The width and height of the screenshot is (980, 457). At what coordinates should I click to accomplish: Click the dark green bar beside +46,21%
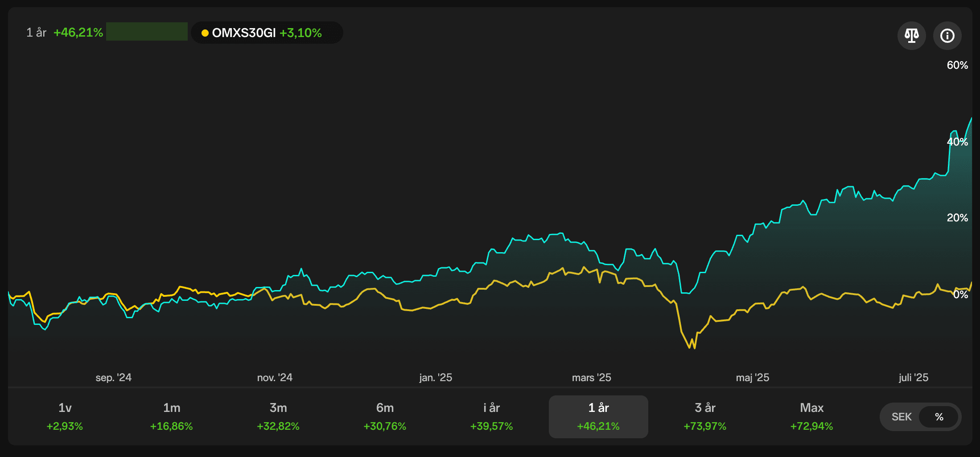147,32
